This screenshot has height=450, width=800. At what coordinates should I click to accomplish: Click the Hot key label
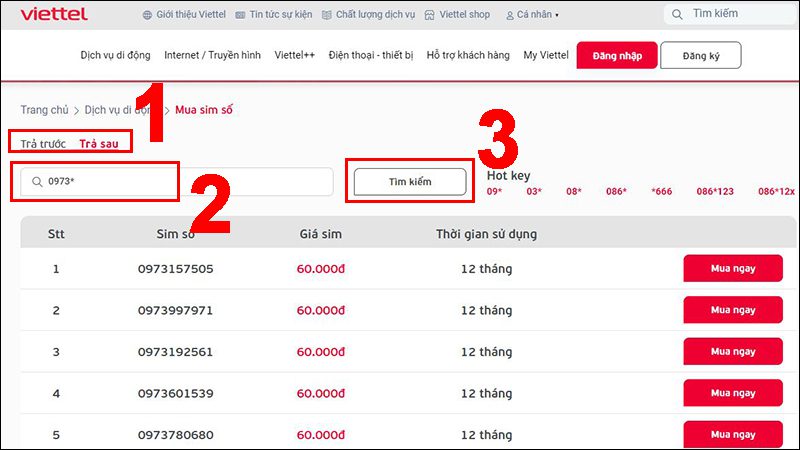pyautogui.click(x=508, y=176)
